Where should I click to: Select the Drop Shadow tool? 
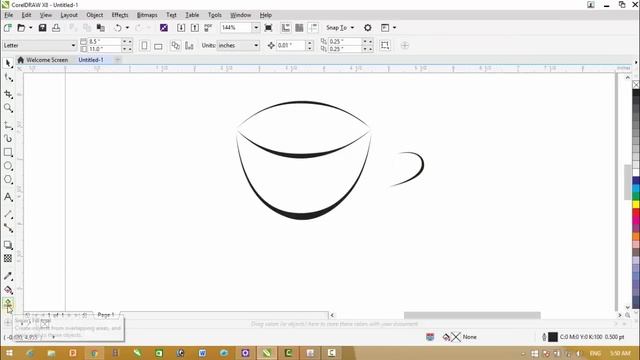coord(8,245)
